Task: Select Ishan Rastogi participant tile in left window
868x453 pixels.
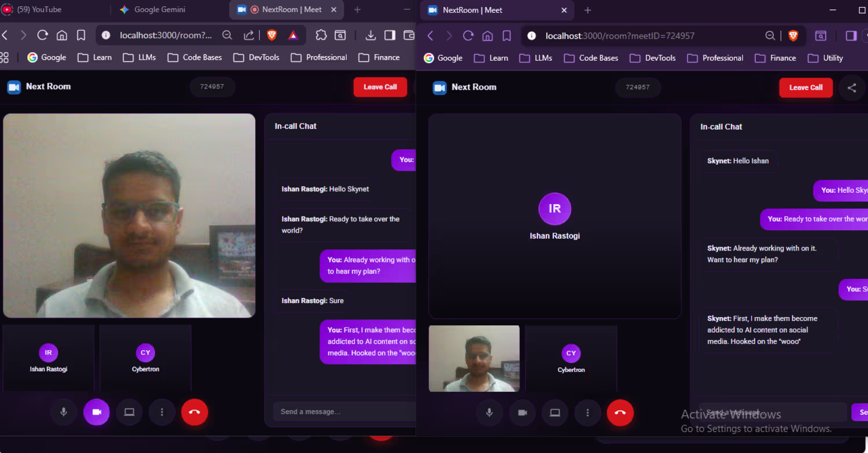Action: pyautogui.click(x=49, y=358)
